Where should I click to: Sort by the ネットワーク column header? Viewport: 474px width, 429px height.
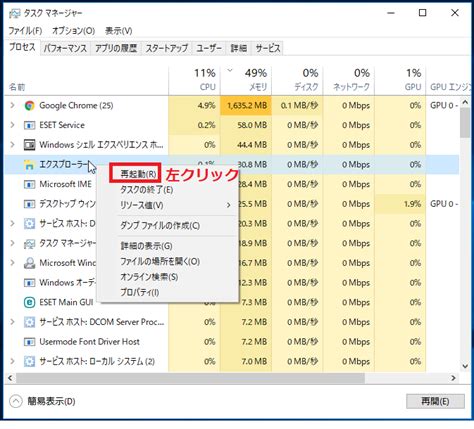tap(349, 80)
